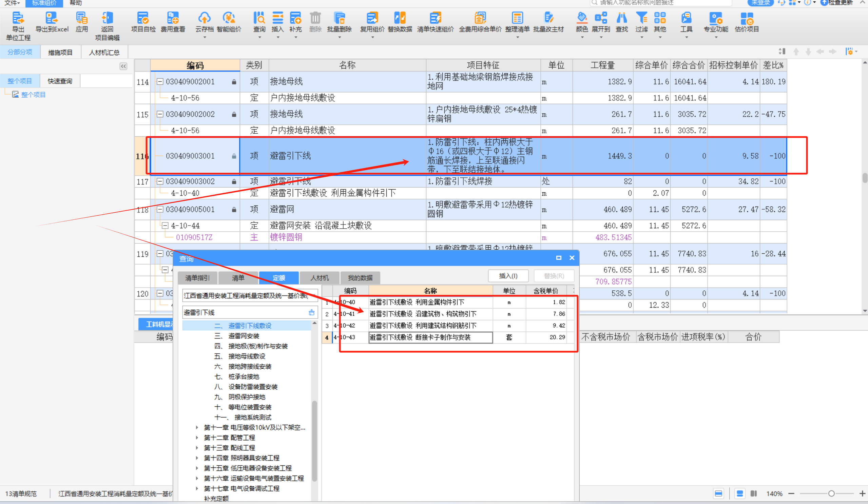Expand 第十二章 配管工程 chapter

(x=197, y=438)
